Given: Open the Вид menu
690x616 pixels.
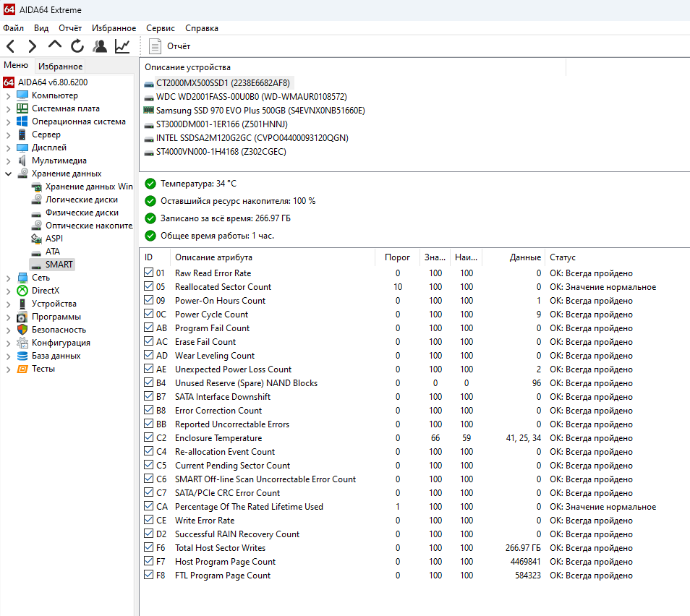Looking at the screenshot, I should [41, 28].
